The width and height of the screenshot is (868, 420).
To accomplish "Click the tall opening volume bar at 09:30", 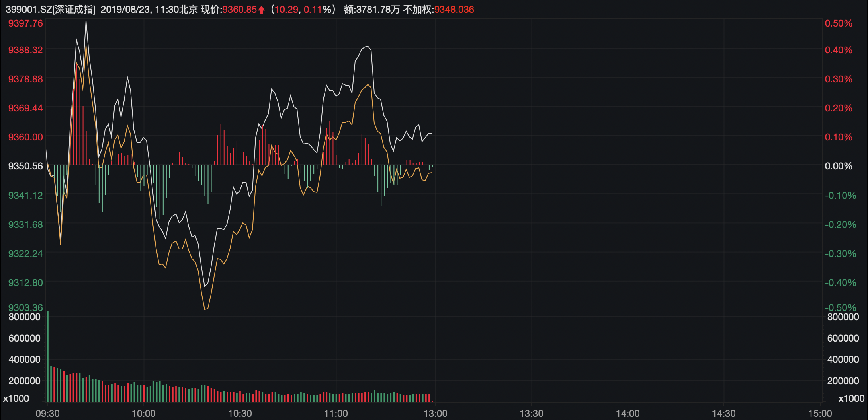I will 48,357.
